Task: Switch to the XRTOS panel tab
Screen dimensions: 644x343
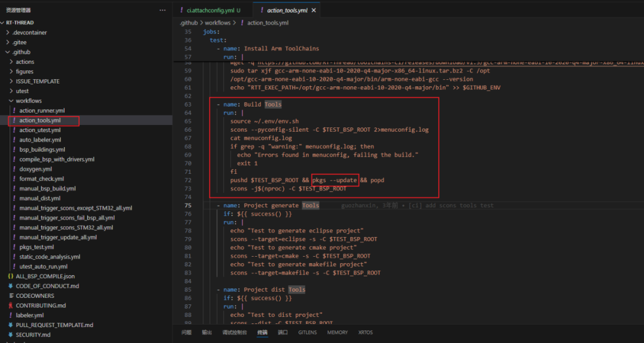Action: pos(366,332)
